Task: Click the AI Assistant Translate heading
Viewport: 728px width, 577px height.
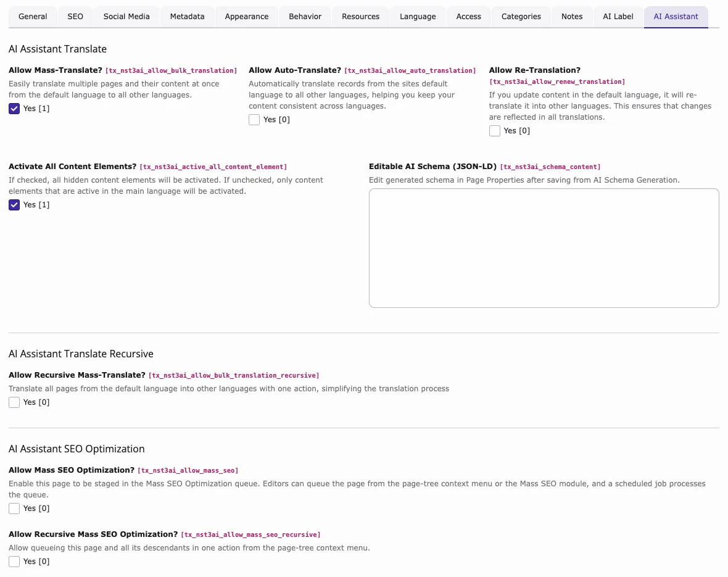Action: pos(57,49)
